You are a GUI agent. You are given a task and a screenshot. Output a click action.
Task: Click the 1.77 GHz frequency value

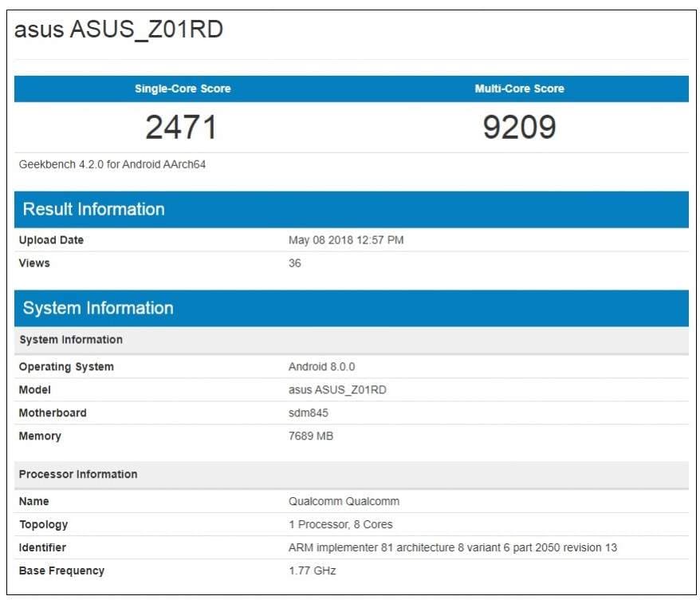pos(312,571)
